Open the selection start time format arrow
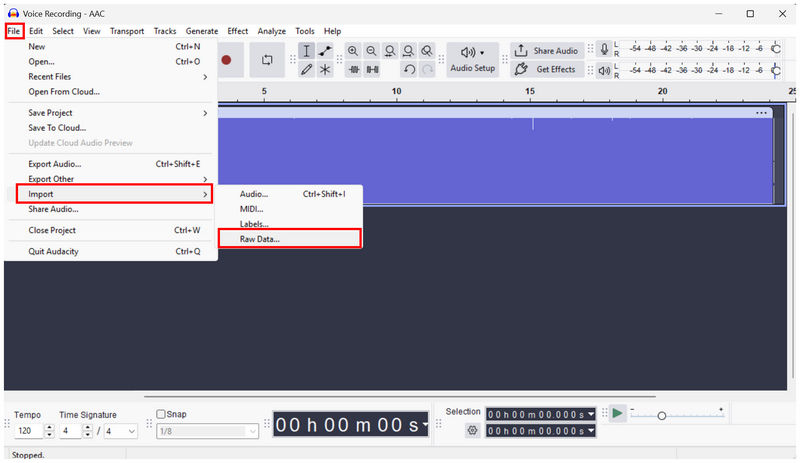Viewport: 800px width, 463px height. [591, 414]
